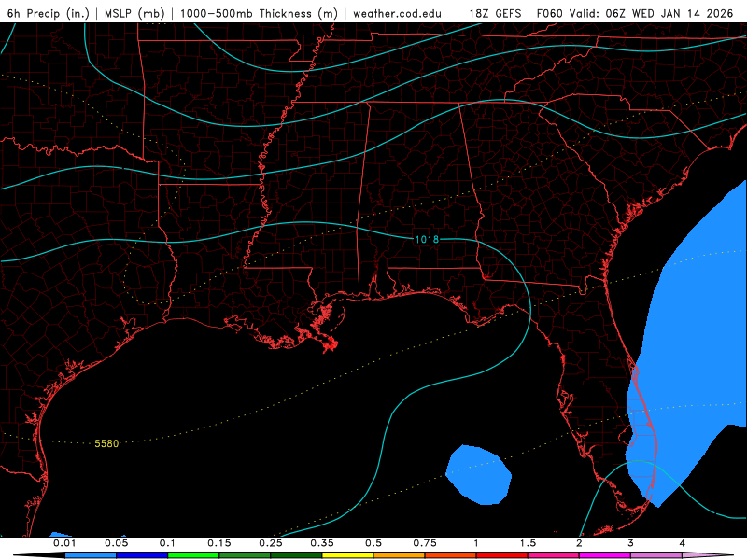Screen dimensions: 747x560
Task: Click the 0.25 legend value
Action: pyautogui.click(x=271, y=543)
